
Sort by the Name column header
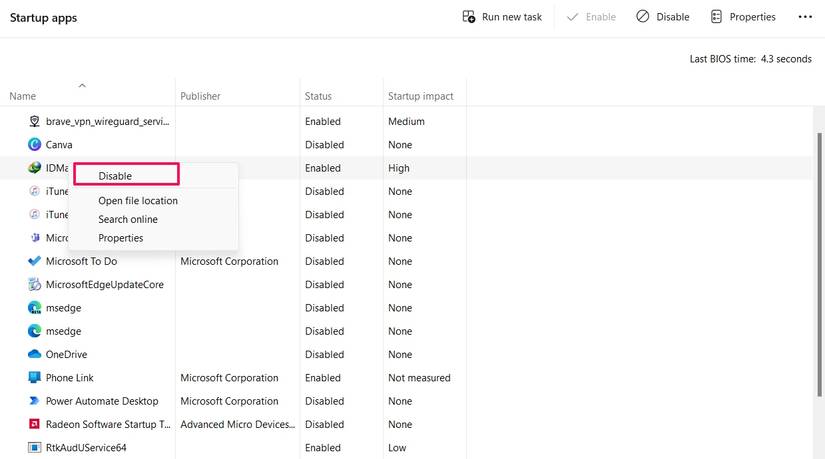[x=23, y=96]
